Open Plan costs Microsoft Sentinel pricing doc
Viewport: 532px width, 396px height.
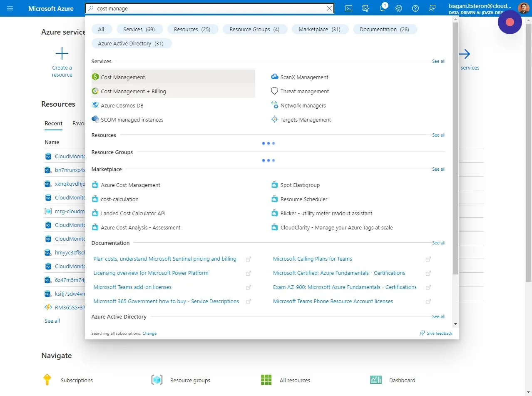pos(165,259)
